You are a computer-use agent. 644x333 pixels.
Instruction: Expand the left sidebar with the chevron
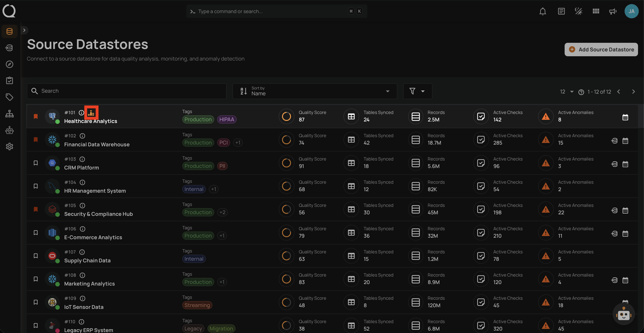[x=24, y=30]
